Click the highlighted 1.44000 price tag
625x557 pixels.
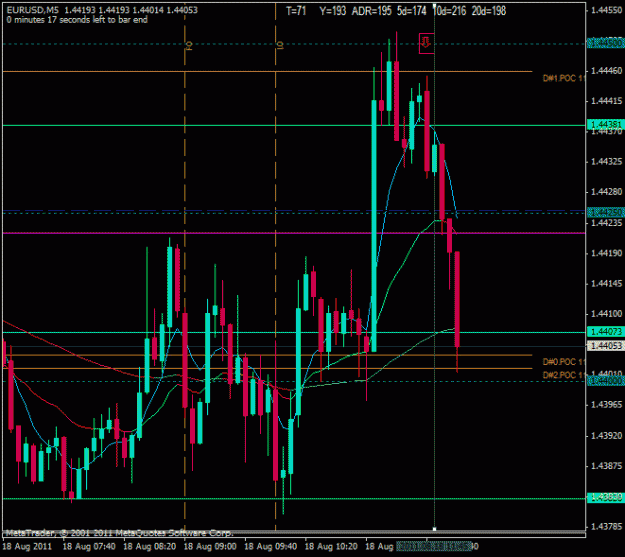pyautogui.click(x=606, y=382)
